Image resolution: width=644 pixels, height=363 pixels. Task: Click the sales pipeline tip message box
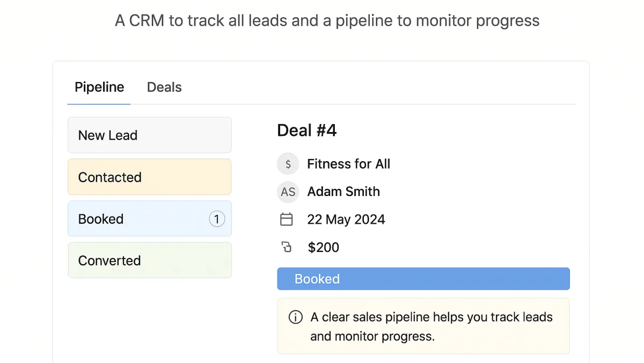[423, 326]
